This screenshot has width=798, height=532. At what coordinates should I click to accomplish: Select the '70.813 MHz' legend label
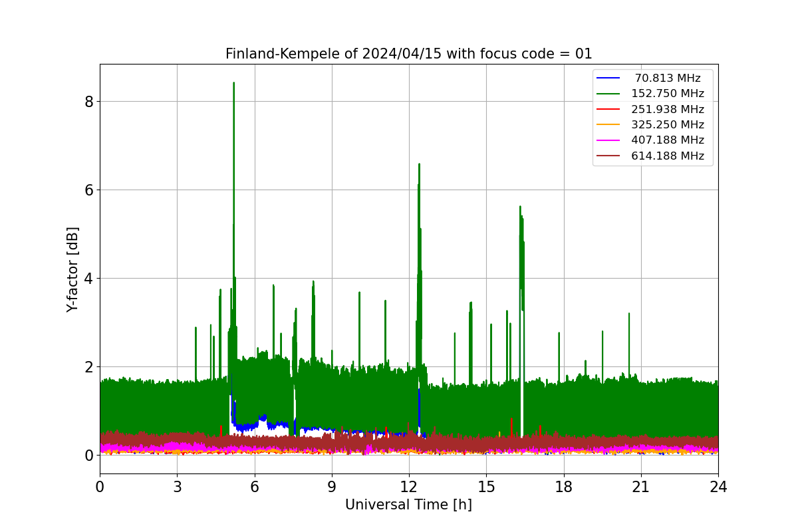click(667, 78)
